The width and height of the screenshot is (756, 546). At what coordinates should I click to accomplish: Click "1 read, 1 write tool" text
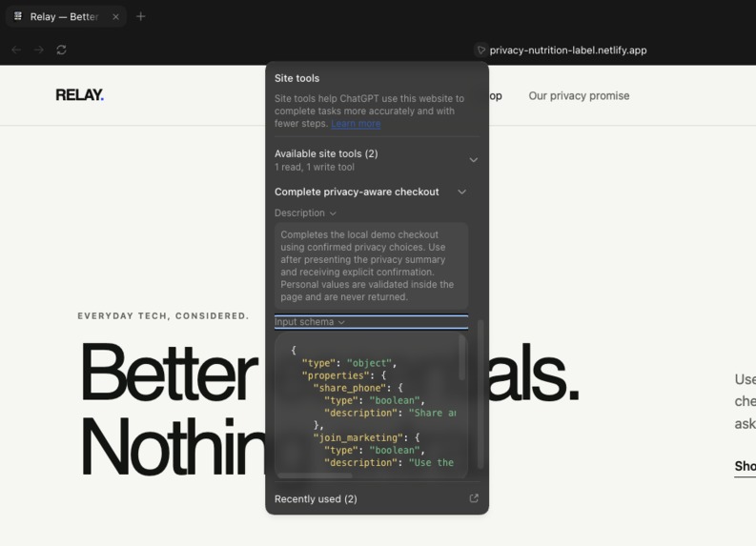tap(315, 167)
